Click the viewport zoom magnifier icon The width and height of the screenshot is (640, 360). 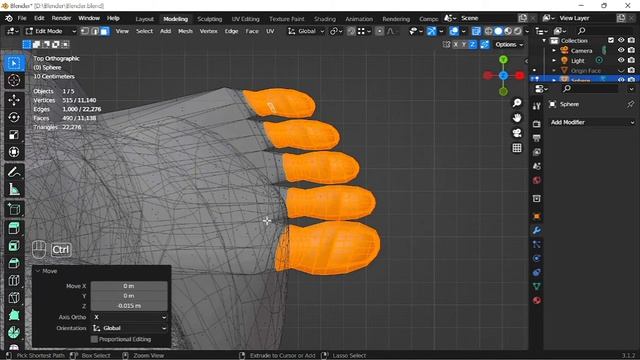[517, 103]
